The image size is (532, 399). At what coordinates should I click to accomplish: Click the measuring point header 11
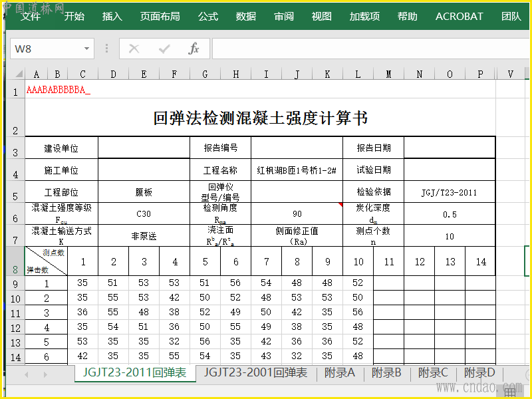pyautogui.click(x=389, y=261)
